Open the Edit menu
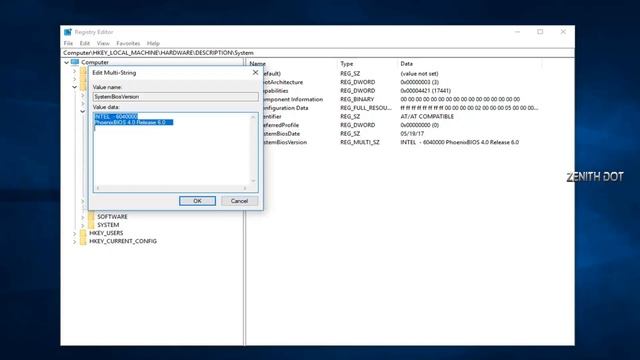The image size is (640, 360). 84,43
